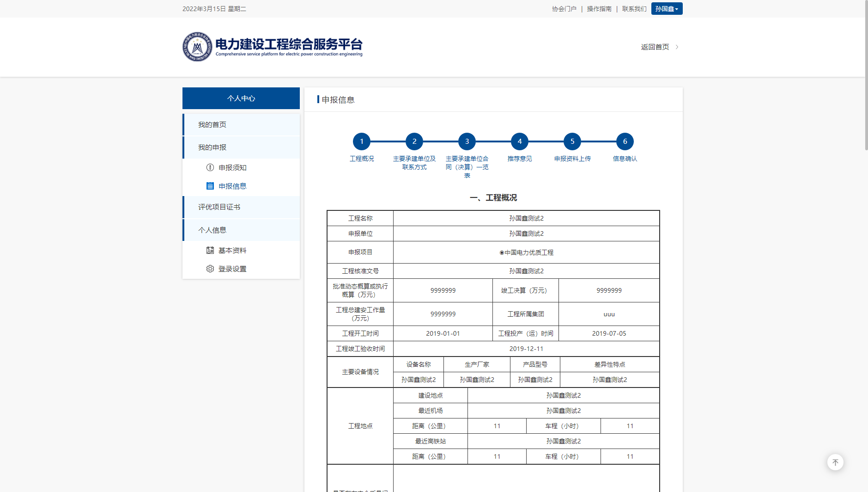Click the 电力建设工程综合服务平台 title

(289, 44)
